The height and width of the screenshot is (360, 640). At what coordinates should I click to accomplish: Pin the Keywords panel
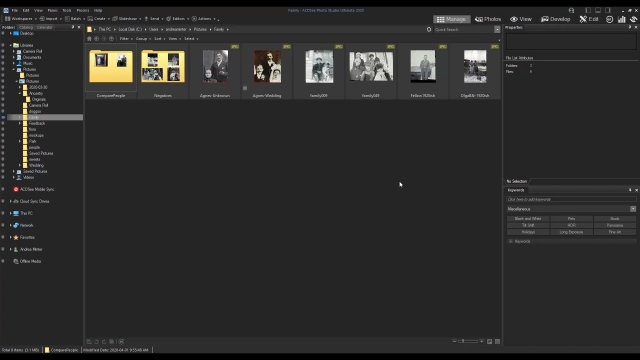[x=630, y=190]
